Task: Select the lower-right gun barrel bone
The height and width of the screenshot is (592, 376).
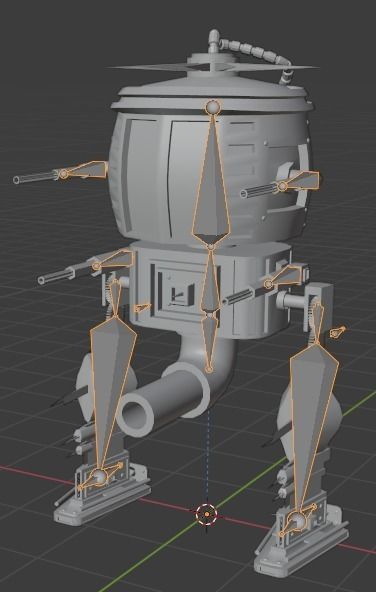Action: (x=284, y=276)
